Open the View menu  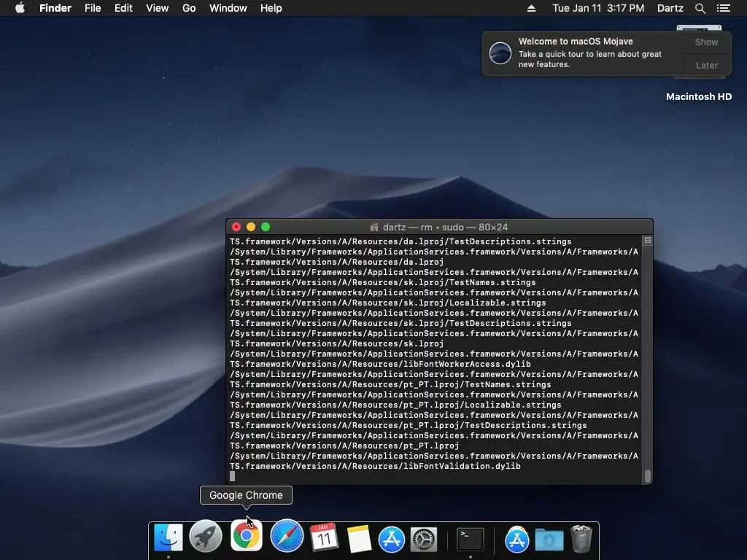(158, 8)
